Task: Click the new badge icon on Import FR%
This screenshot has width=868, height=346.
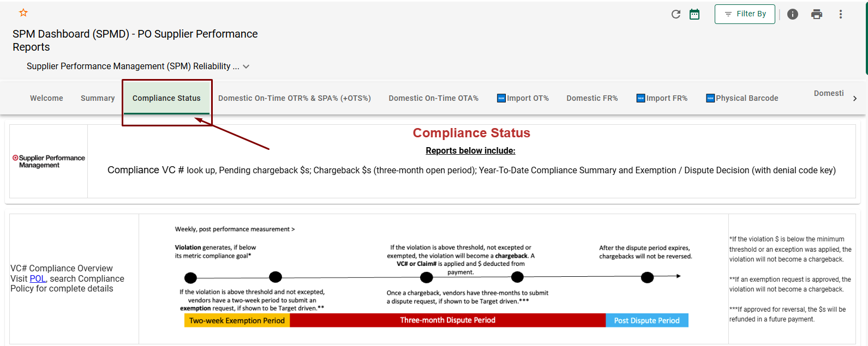Action: pos(640,98)
